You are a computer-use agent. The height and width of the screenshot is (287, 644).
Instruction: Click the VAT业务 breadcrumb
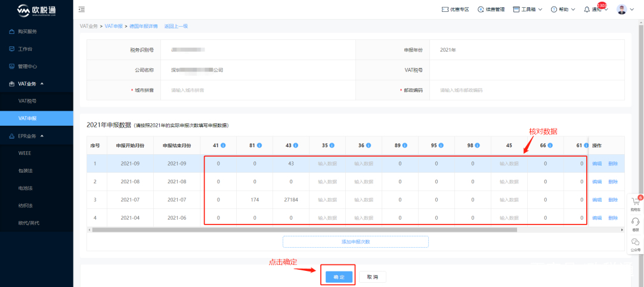89,26
